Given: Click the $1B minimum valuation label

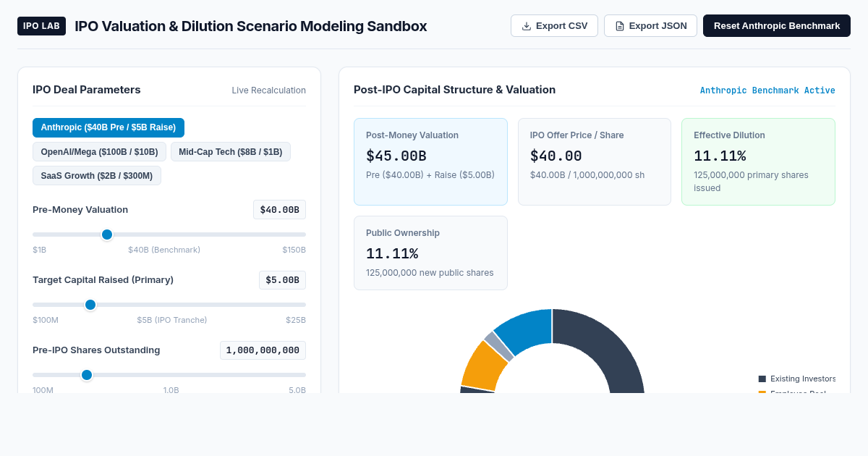Looking at the screenshot, I should coord(39,250).
